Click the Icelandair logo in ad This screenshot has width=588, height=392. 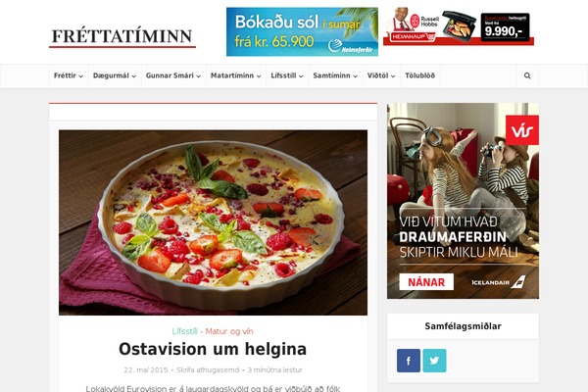499,282
